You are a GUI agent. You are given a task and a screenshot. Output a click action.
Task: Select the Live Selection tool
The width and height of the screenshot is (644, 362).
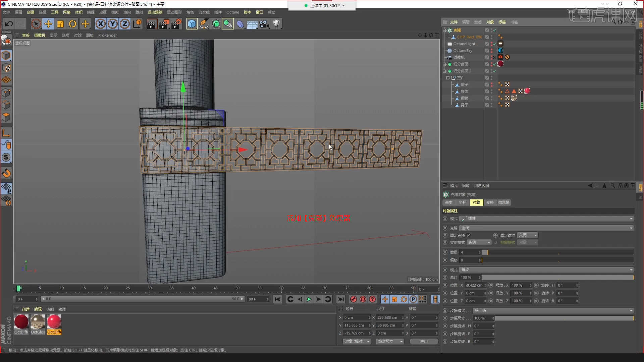pos(36,24)
